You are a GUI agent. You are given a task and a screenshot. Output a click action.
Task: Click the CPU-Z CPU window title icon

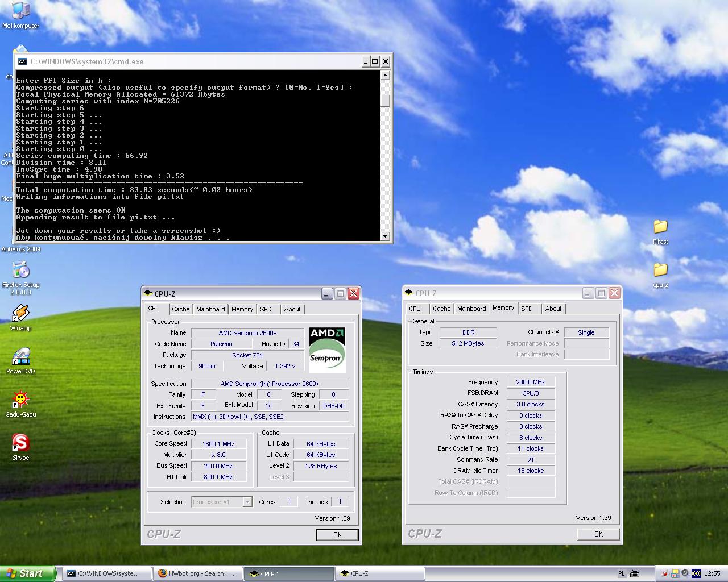(x=148, y=293)
